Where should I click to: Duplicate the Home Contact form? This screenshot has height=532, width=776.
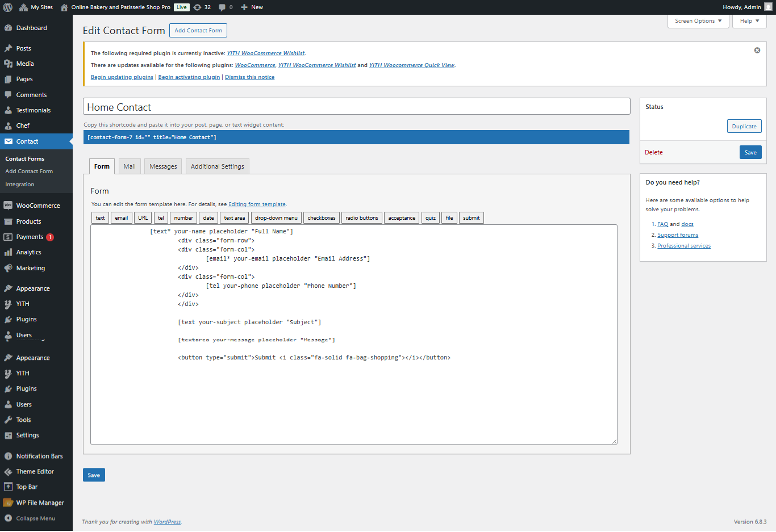[744, 126]
